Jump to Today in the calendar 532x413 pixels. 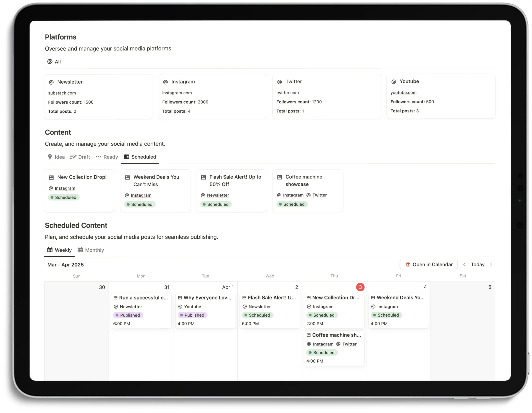pos(477,264)
